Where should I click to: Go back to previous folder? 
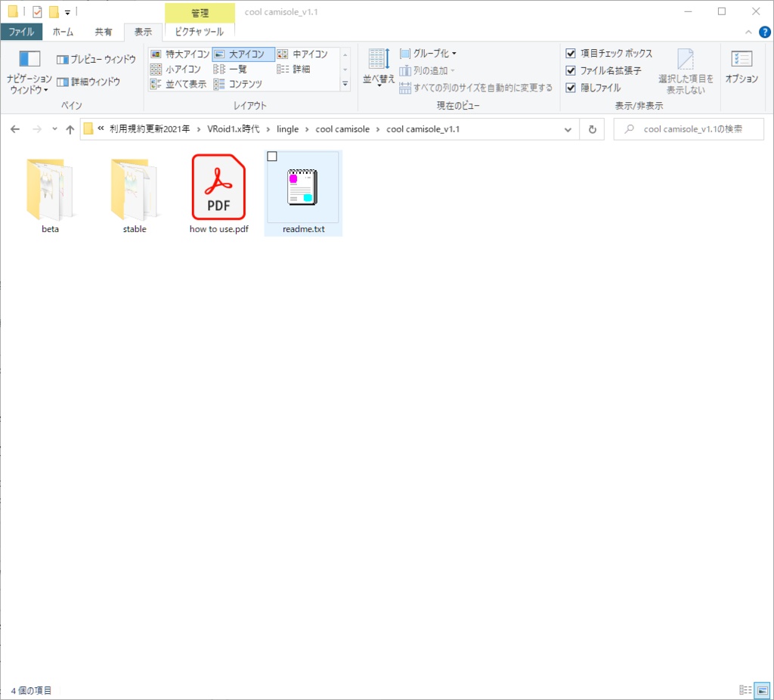pos(15,129)
